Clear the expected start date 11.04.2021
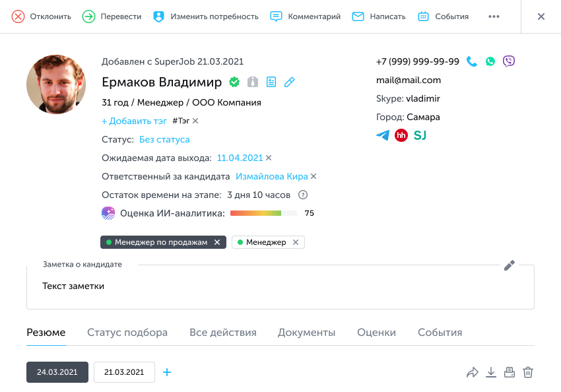The height and width of the screenshot is (392, 561). click(x=269, y=158)
